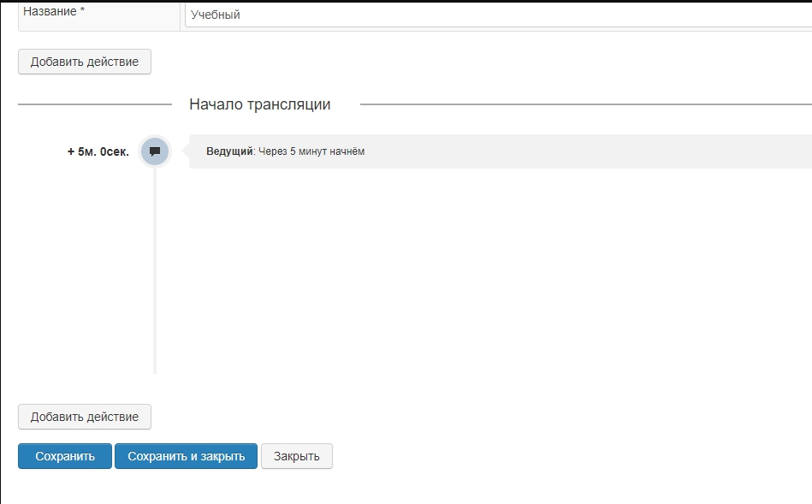Screen dimensions: 812x504
Task: Click the Начало трансляции section heading
Action: pyautogui.click(x=260, y=104)
